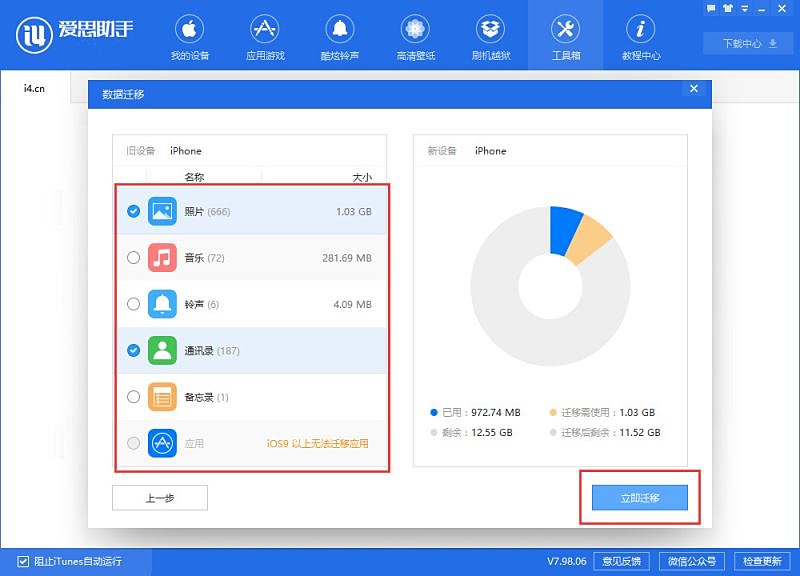Close the 数据迁移 dialog
Viewport: 800px width, 576px height.
coord(694,89)
